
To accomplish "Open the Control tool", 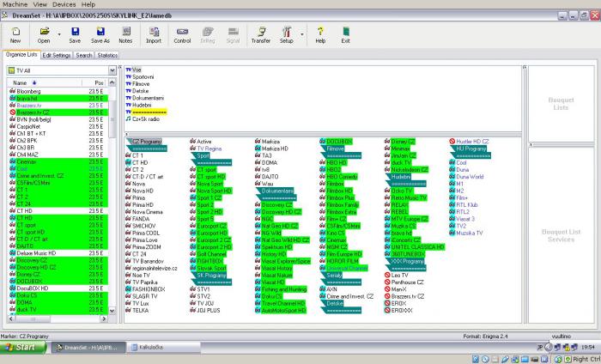I will pos(182,35).
